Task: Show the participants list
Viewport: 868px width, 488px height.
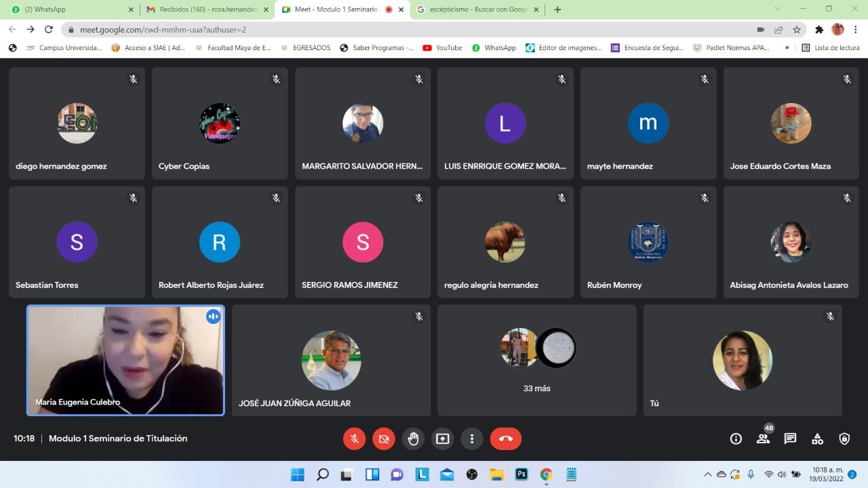Action: (x=764, y=439)
